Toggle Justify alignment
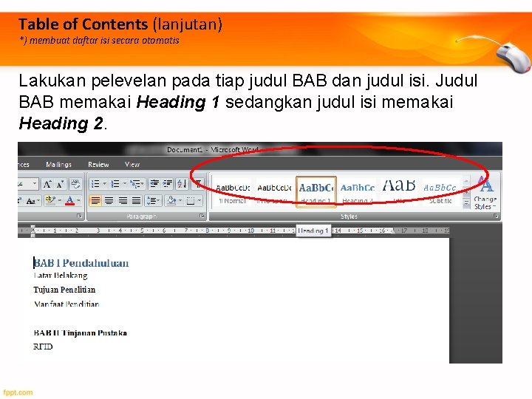532x399 pixels. pyautogui.click(x=136, y=201)
